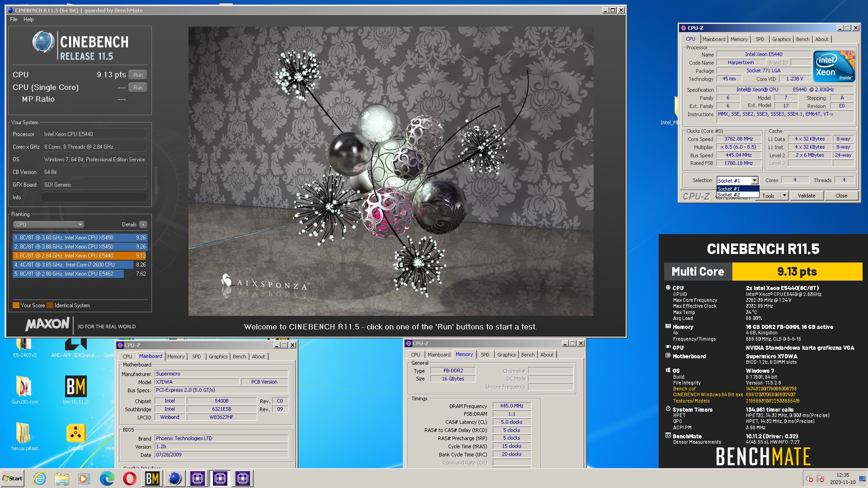
Task: Select the Xeon E5462 ranking entry
Action: pos(80,274)
